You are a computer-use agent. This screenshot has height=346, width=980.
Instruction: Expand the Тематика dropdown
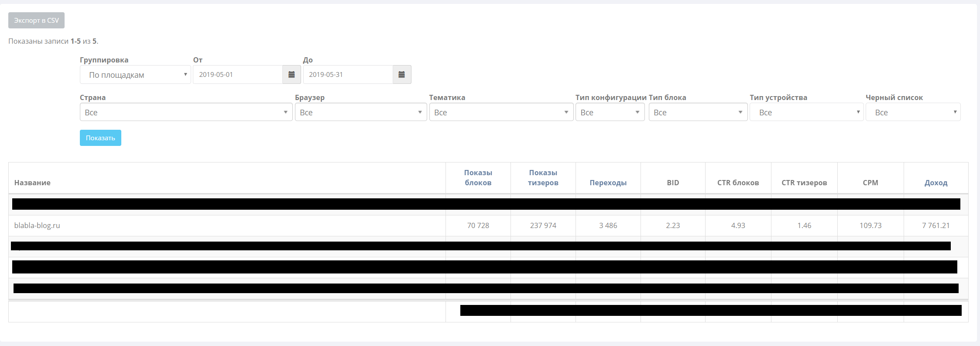(x=501, y=112)
